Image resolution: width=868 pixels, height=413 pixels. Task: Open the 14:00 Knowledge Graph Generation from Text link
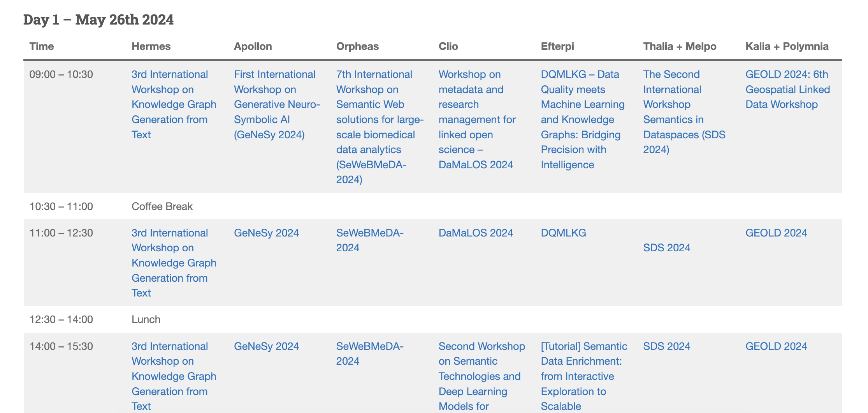(x=174, y=376)
